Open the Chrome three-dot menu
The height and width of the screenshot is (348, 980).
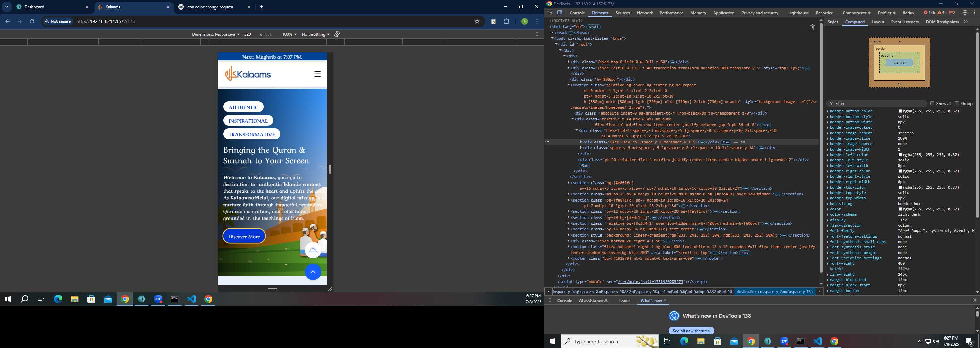point(537,22)
